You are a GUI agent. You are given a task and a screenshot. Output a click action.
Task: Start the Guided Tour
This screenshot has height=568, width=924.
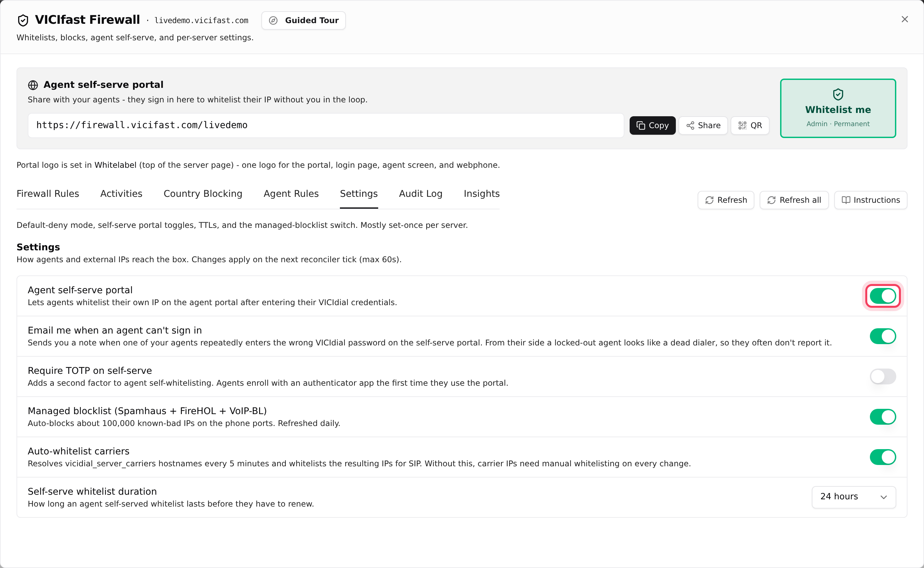tap(303, 20)
